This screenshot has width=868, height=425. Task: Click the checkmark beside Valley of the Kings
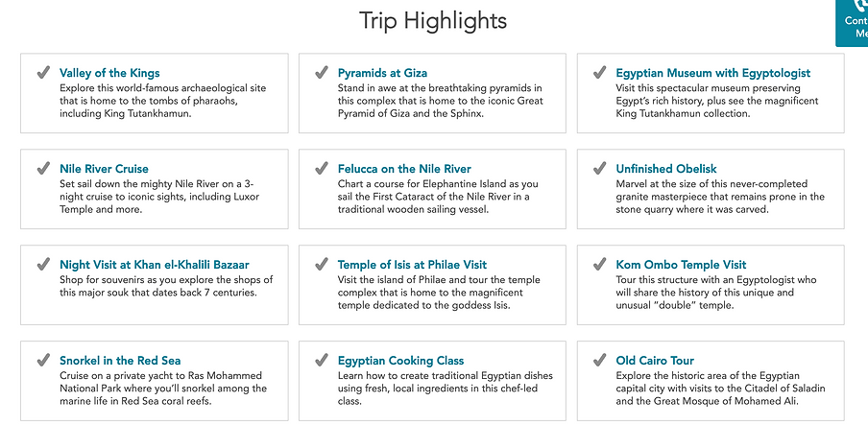click(43, 73)
